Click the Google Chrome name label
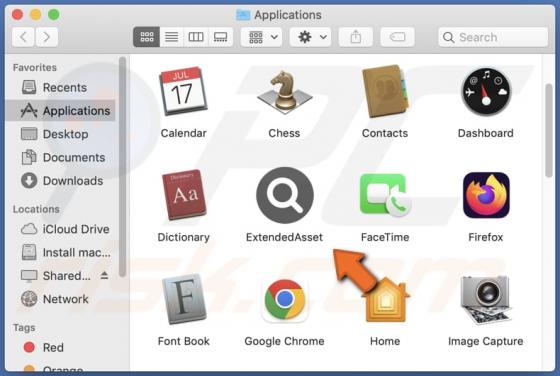This screenshot has height=376, width=560. tap(284, 341)
